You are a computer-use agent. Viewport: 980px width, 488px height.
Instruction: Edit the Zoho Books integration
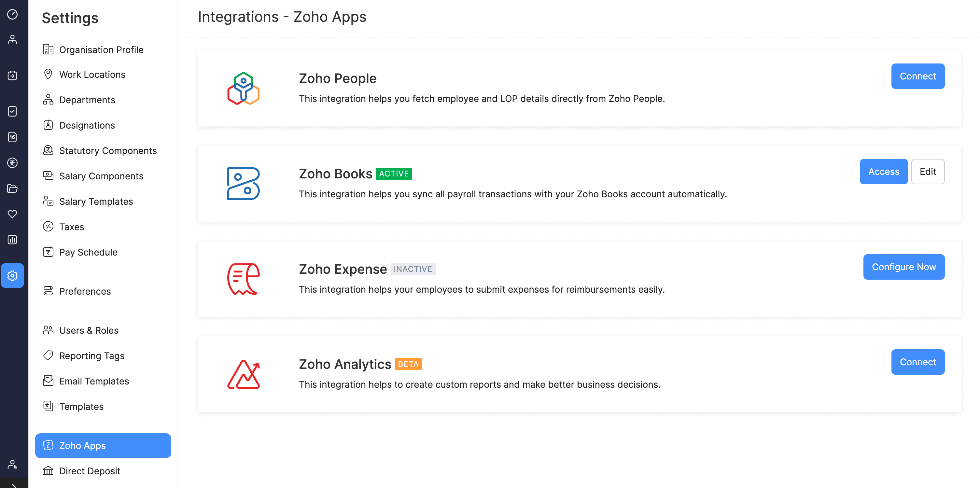coord(928,172)
